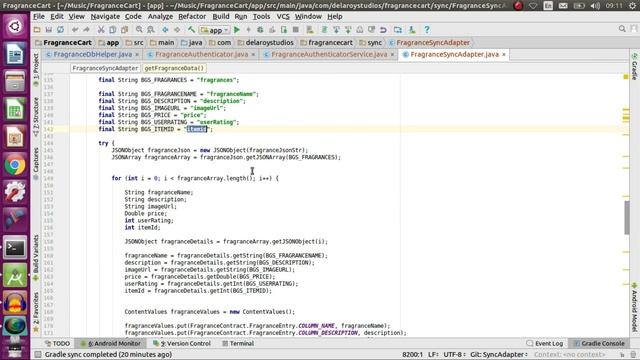Image resolution: width=640 pixels, height=360 pixels.
Task: Open the Terminal tool window button
Action: pos(238,344)
